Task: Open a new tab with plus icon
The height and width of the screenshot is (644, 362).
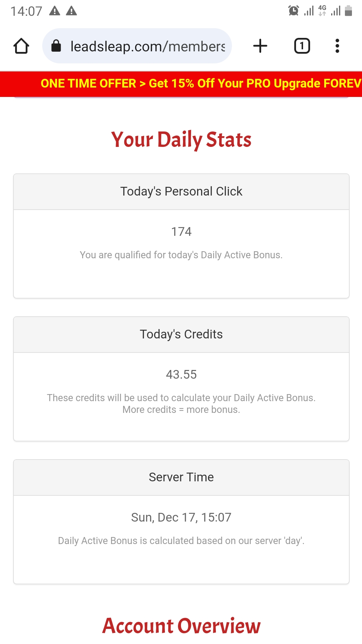Action: click(x=260, y=46)
